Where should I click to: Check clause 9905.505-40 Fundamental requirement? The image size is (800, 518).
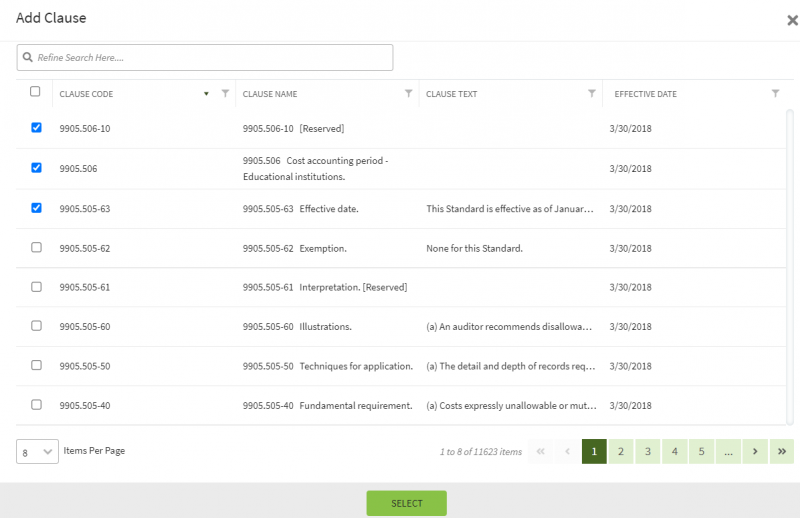[x=36, y=405]
